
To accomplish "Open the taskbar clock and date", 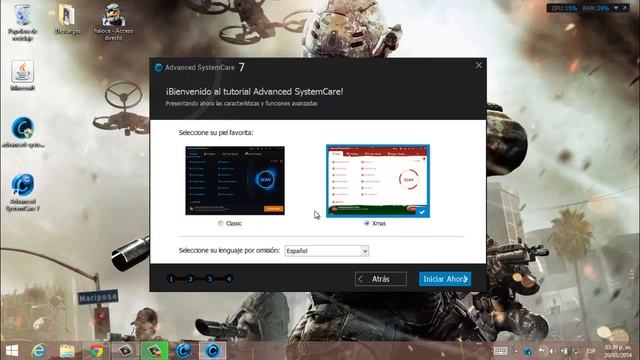I will [618, 351].
